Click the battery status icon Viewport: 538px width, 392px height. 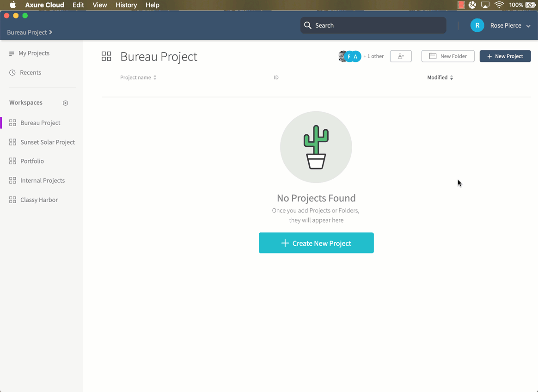[x=530, y=5]
